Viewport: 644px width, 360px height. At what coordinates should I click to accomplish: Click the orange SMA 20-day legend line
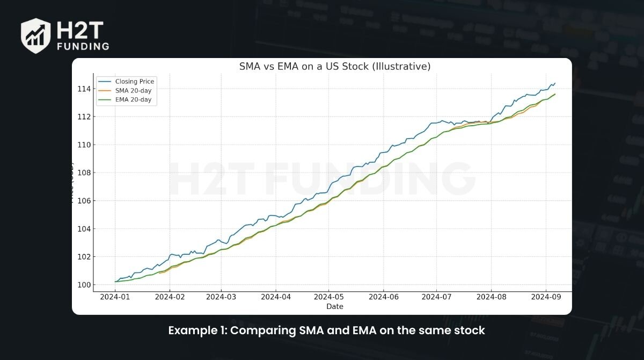point(105,90)
